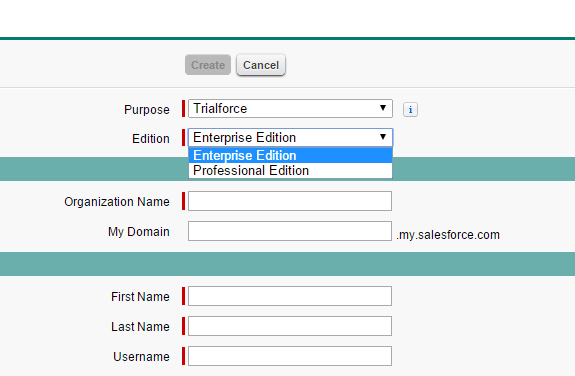Choose Professional Edition from the open list

click(x=290, y=171)
